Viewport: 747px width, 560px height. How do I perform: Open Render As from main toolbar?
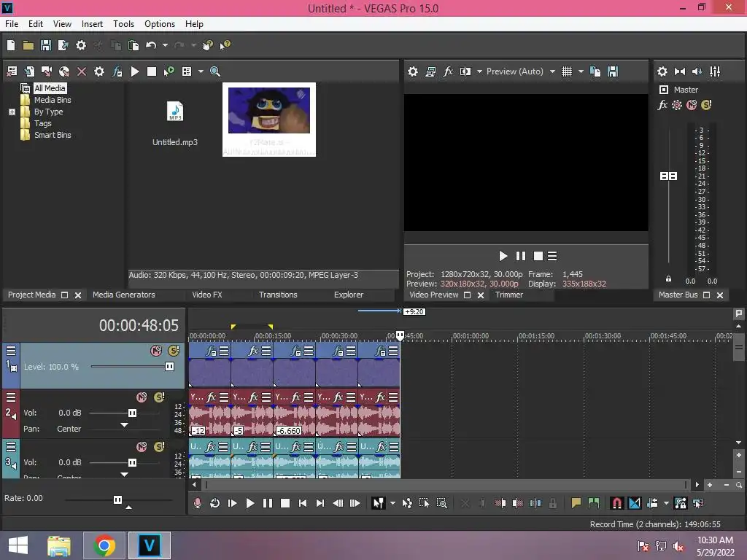coord(63,45)
